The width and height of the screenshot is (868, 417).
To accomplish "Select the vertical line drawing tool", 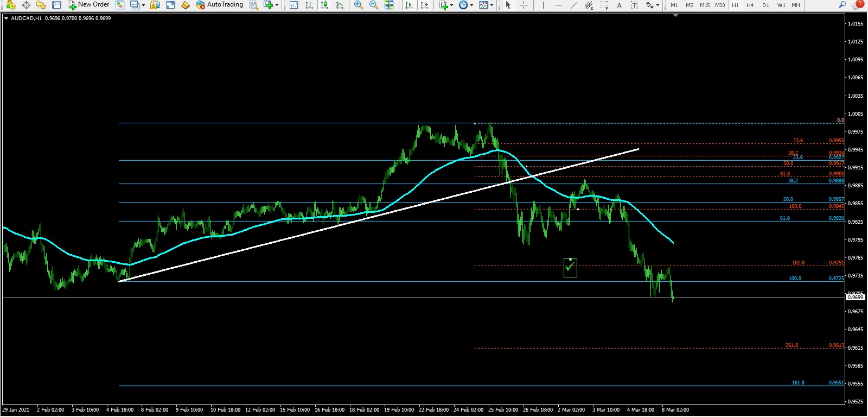I will (x=543, y=5).
